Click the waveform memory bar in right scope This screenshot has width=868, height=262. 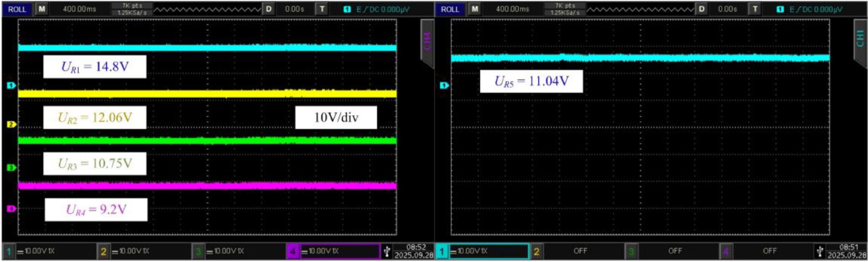[640, 9]
